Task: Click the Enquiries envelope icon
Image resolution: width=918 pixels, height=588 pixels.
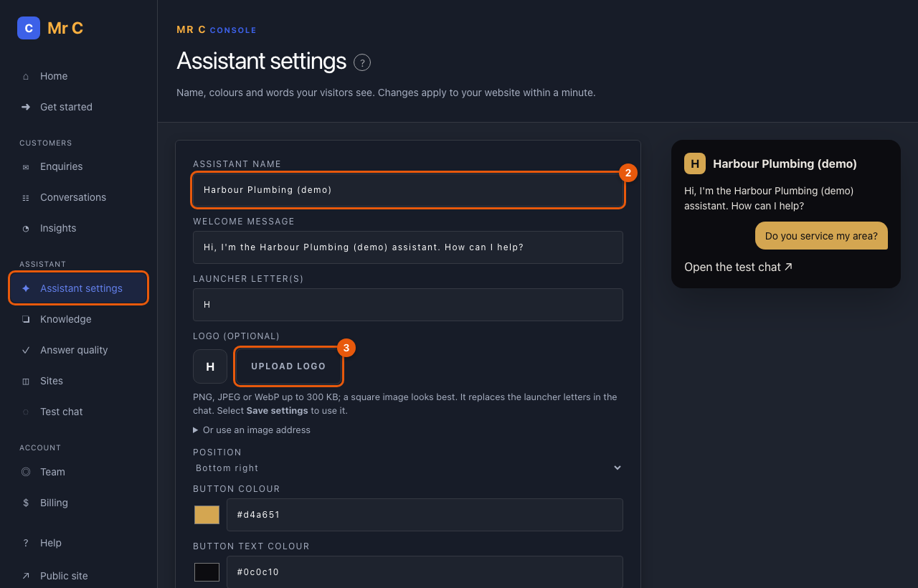Action: pos(26,166)
